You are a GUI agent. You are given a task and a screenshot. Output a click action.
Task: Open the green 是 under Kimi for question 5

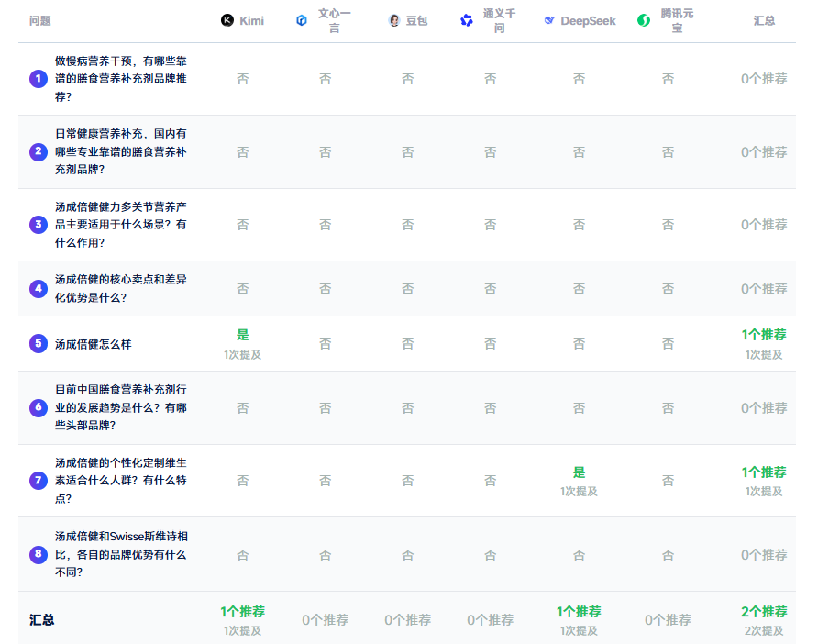[242, 335]
